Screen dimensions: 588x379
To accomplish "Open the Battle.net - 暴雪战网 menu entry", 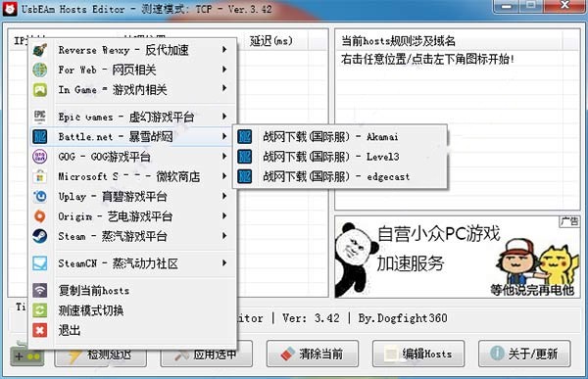I will pos(132,137).
